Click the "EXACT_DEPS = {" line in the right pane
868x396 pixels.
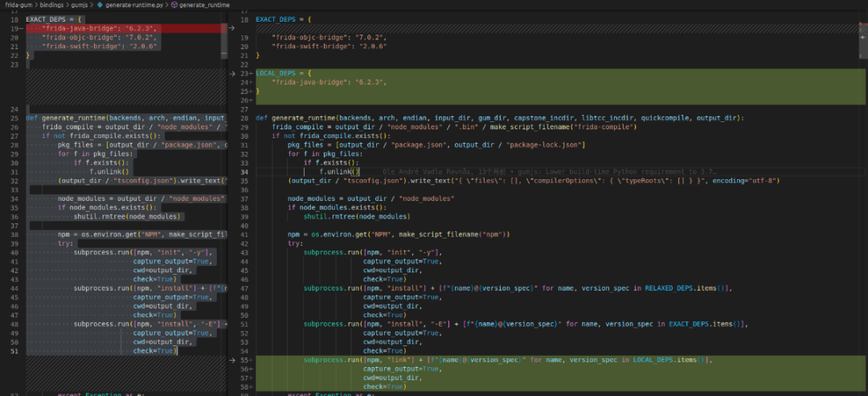(284, 19)
